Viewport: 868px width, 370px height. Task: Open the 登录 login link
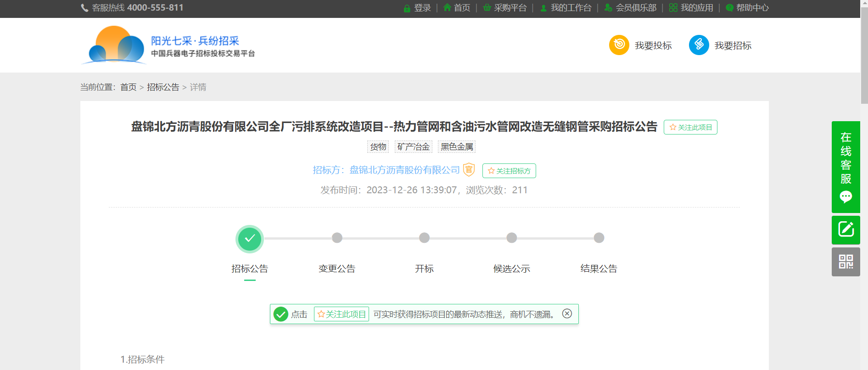tap(422, 8)
